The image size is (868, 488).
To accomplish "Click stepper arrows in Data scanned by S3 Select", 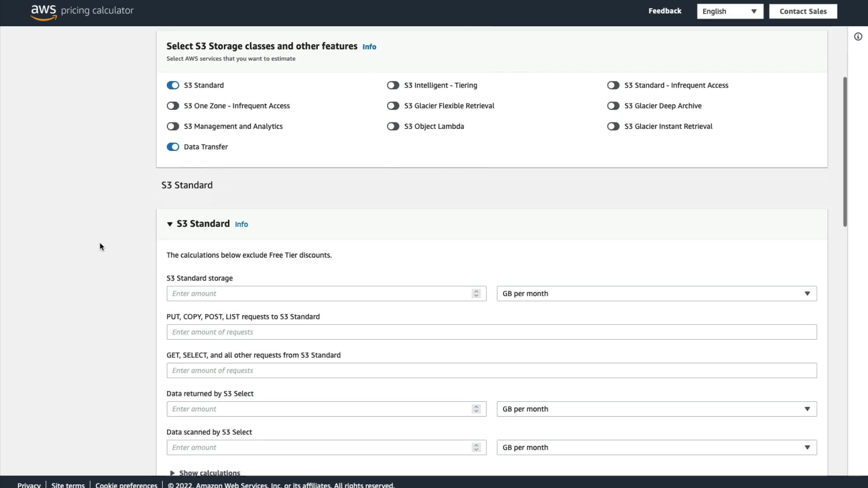I will tap(476, 447).
